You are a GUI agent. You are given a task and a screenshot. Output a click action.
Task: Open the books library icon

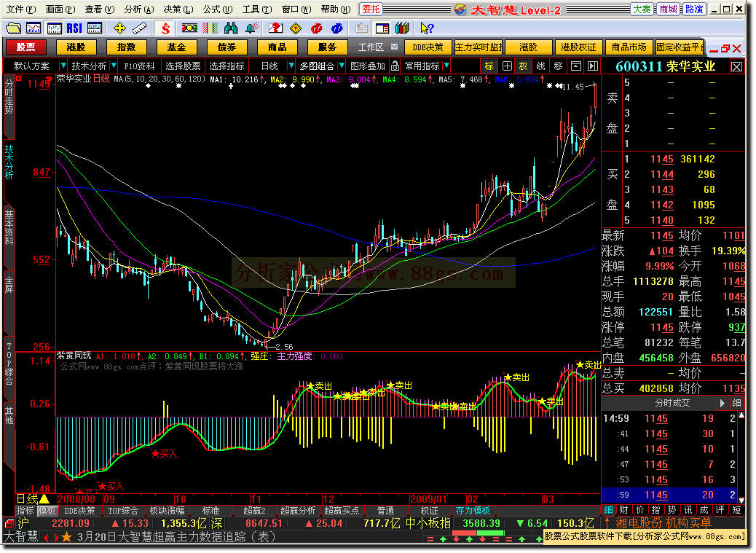click(402, 28)
